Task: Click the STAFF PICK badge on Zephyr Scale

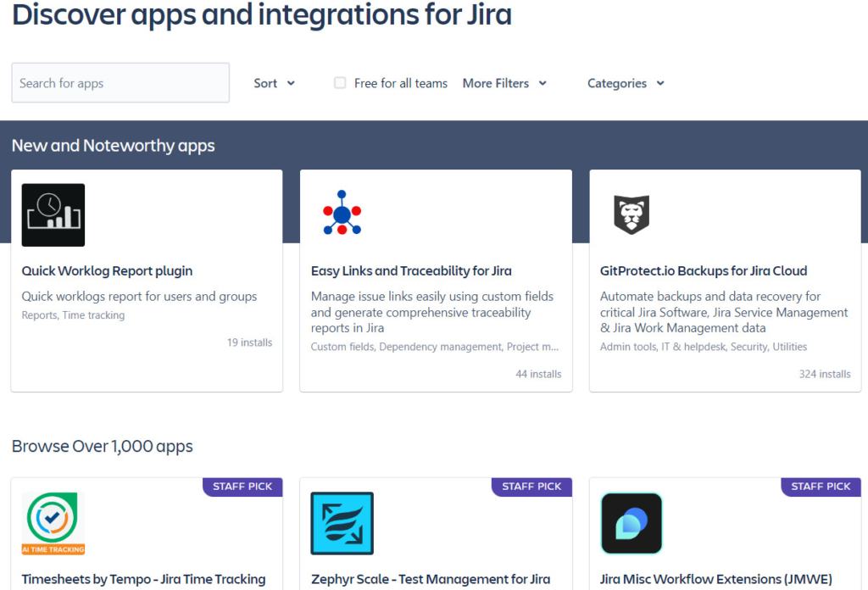Action: pos(531,487)
